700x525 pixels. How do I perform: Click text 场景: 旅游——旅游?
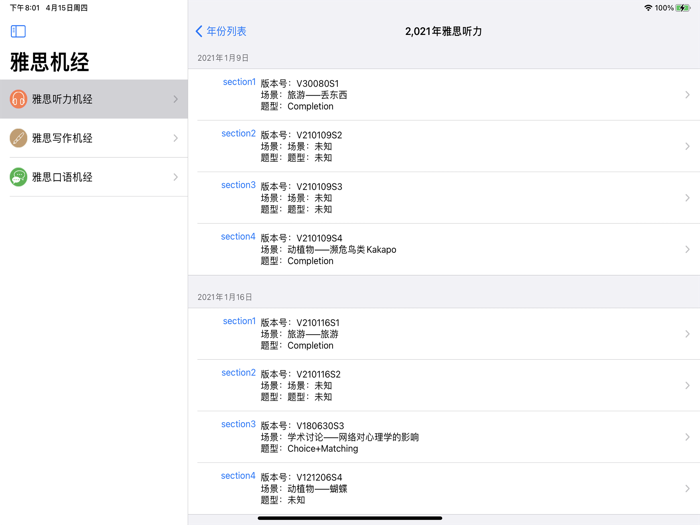pyautogui.click(x=300, y=334)
